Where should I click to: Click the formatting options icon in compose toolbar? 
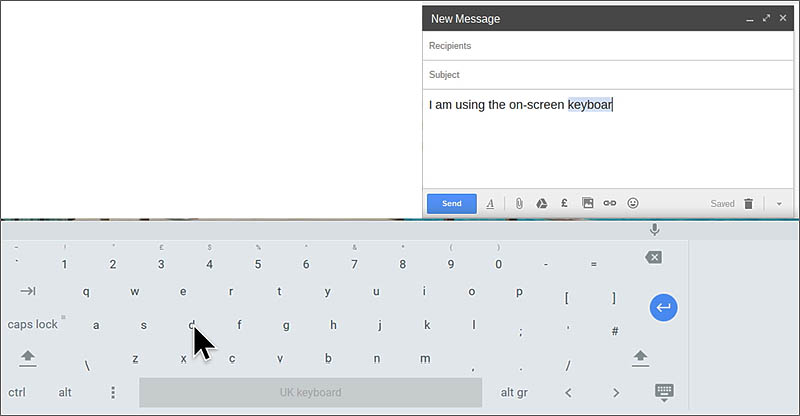[x=490, y=204]
